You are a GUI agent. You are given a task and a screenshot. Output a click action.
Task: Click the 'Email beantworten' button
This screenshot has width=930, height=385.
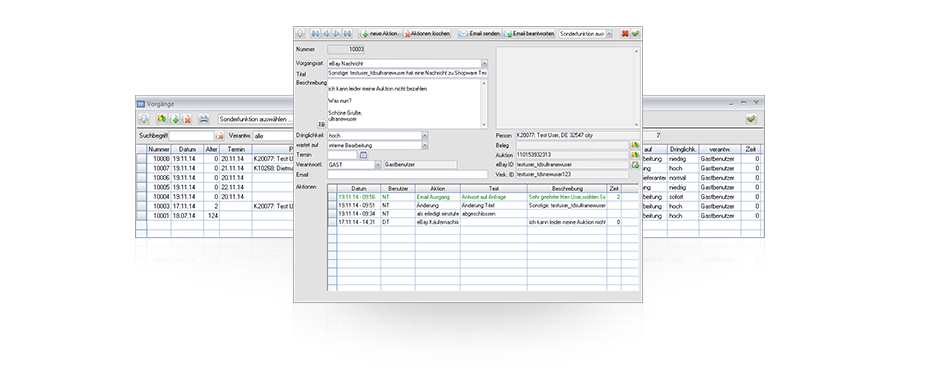[529, 34]
